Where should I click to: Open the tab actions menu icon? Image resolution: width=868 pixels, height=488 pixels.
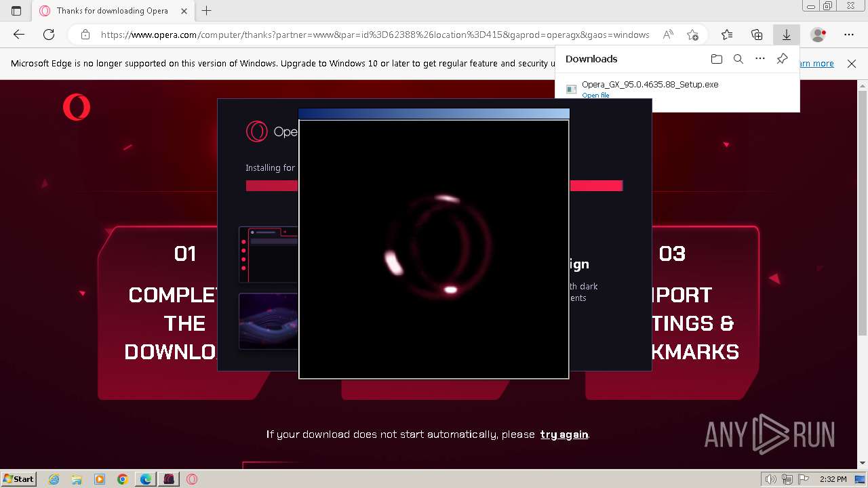tap(16, 11)
